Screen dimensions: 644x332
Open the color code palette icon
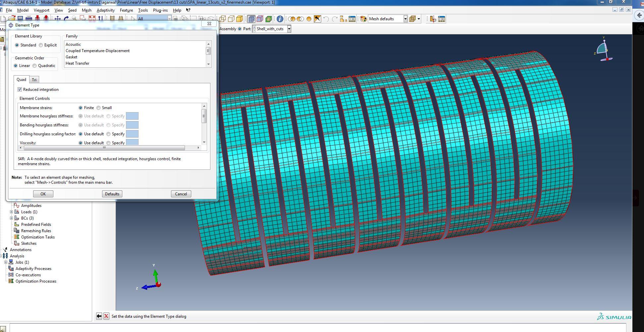tap(363, 19)
